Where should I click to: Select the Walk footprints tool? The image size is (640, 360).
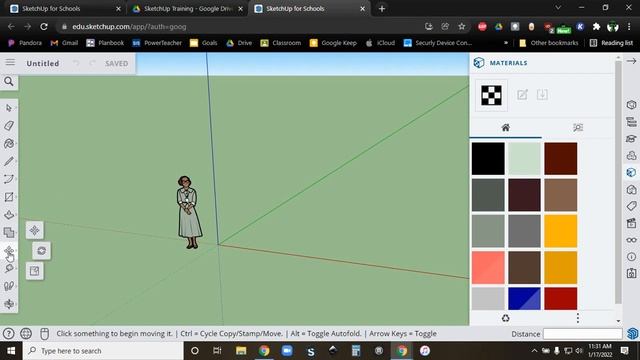click(9, 286)
